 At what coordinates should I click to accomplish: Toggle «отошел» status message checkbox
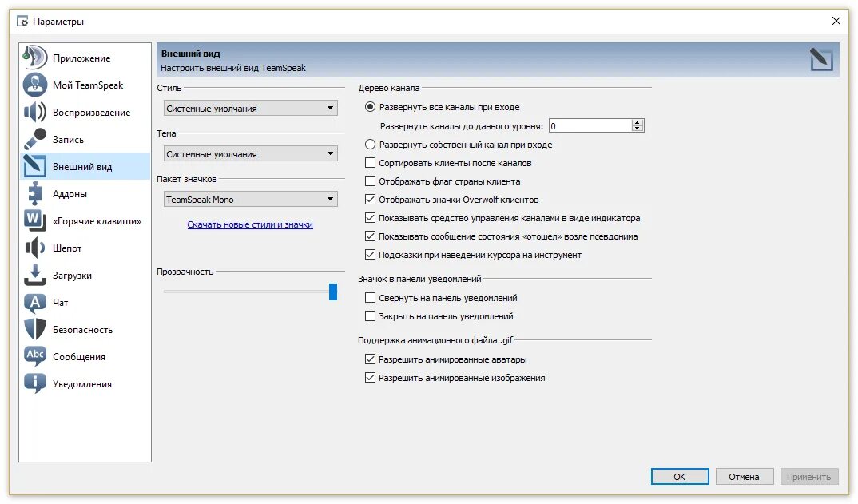[371, 236]
